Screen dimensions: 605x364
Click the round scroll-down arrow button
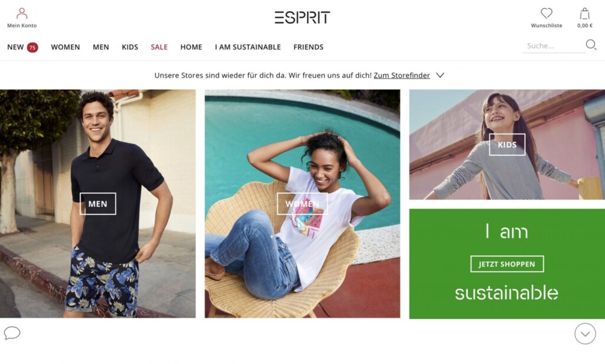(x=585, y=333)
